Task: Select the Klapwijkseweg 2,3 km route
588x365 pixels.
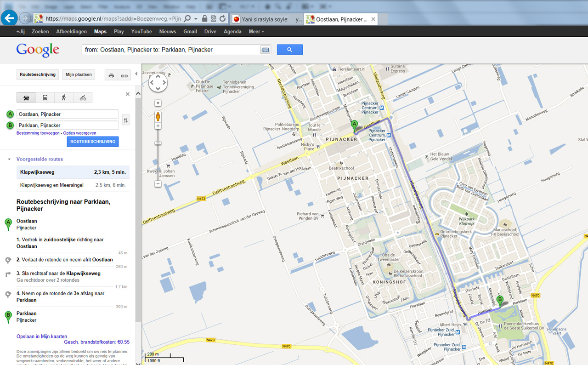Action: click(x=73, y=172)
